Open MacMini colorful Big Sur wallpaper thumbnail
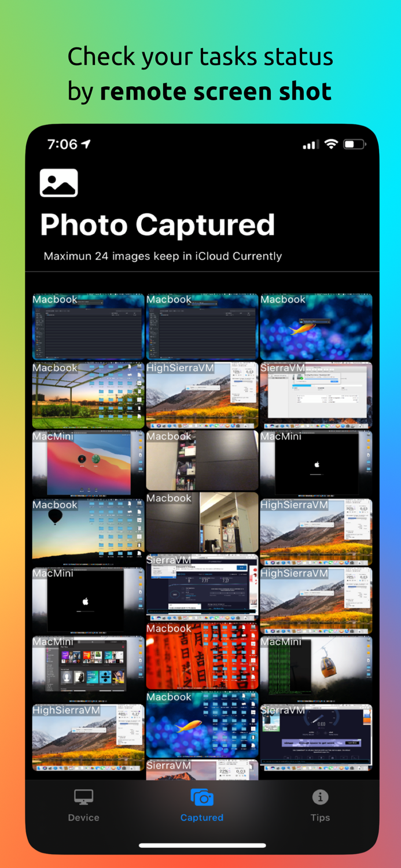This screenshot has height=868, width=401. click(88, 464)
